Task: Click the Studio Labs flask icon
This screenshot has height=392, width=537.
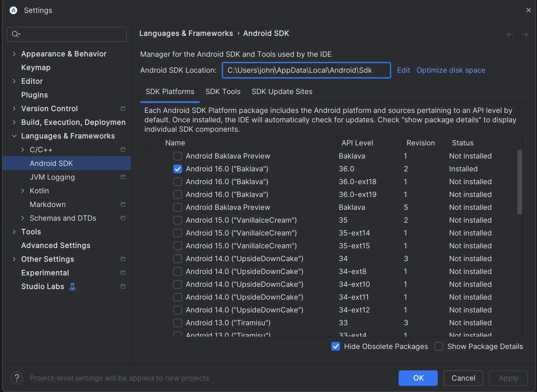Action: click(x=72, y=287)
